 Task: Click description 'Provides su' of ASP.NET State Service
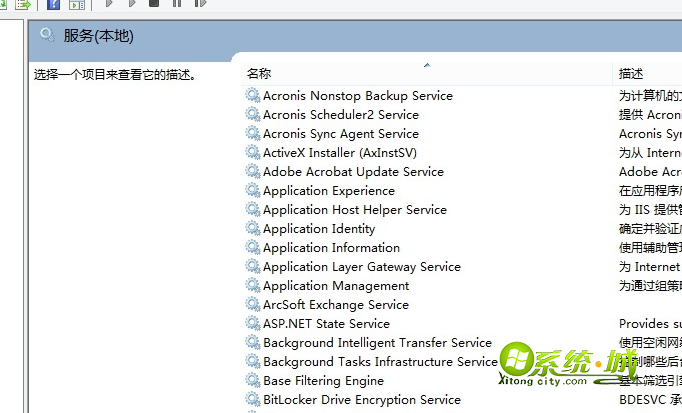coord(650,324)
